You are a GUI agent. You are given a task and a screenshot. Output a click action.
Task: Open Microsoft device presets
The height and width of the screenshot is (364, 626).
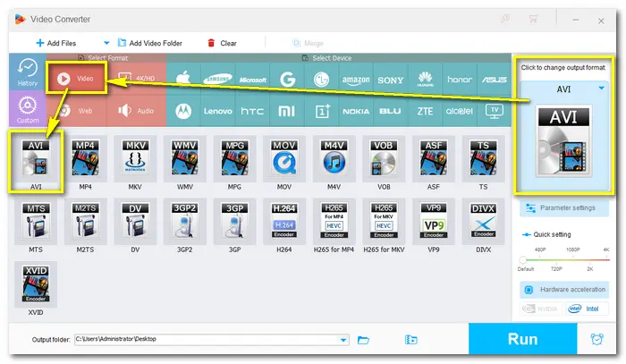252,79
